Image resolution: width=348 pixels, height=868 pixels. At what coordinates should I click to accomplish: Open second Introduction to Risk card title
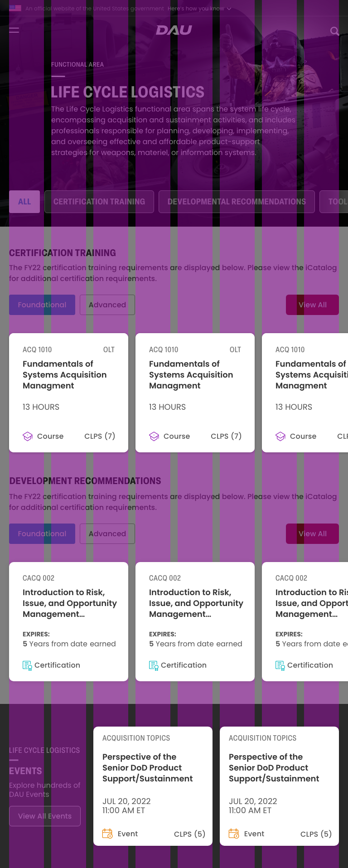pos(196,603)
